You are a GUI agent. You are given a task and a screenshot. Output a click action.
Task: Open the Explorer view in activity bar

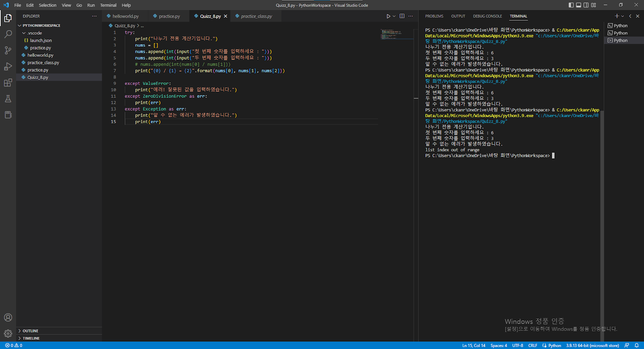coord(8,18)
